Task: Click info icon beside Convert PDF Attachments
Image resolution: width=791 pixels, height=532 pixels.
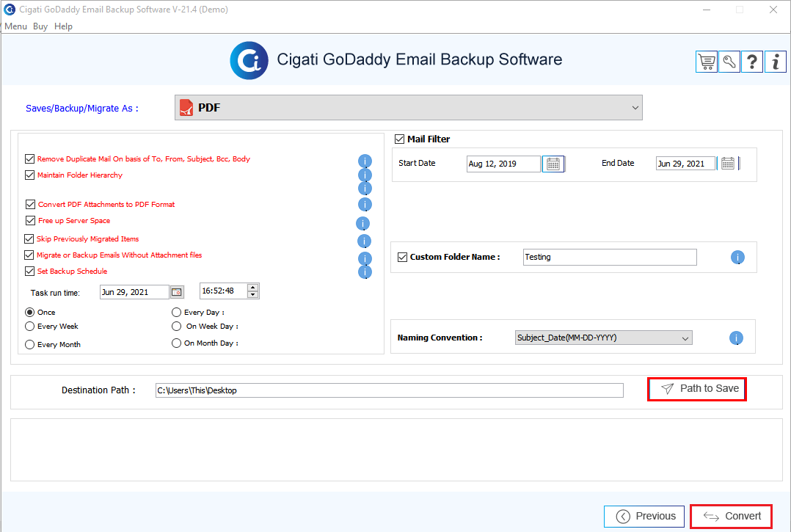Action: pos(365,204)
